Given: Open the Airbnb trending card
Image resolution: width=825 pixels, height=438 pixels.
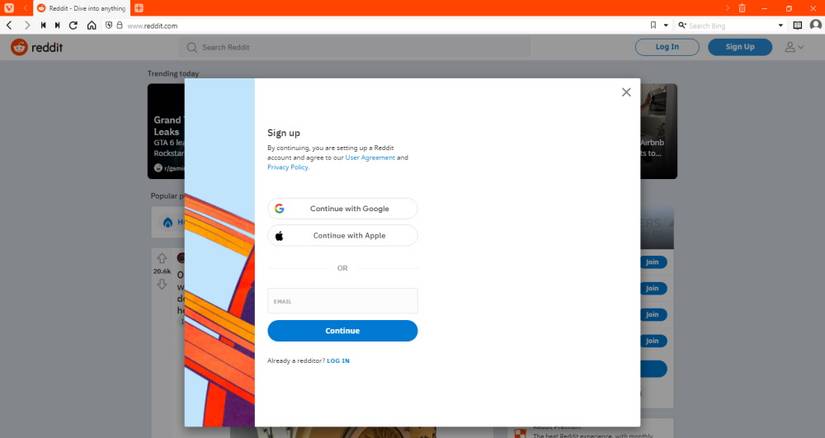Looking at the screenshot, I should [x=659, y=131].
